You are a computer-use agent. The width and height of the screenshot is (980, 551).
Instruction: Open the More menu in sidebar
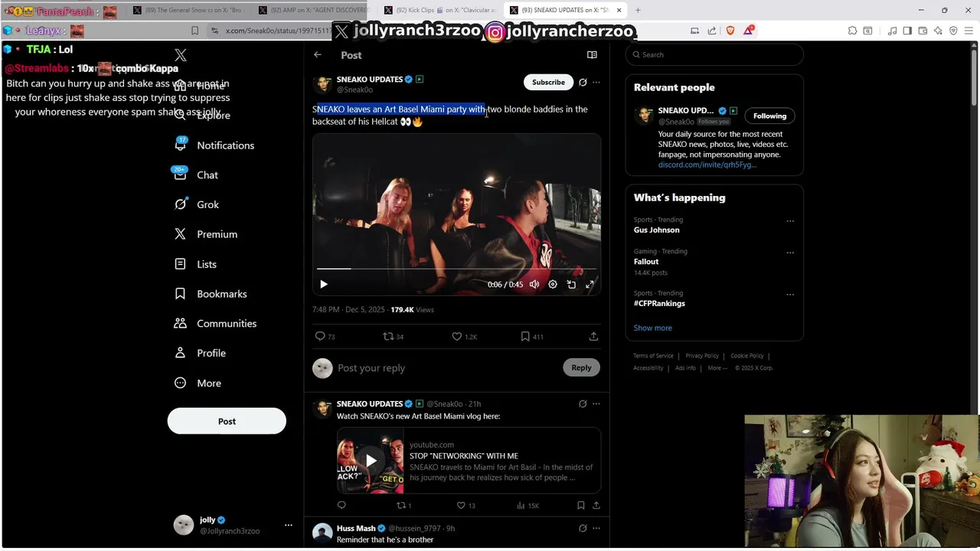(198, 383)
